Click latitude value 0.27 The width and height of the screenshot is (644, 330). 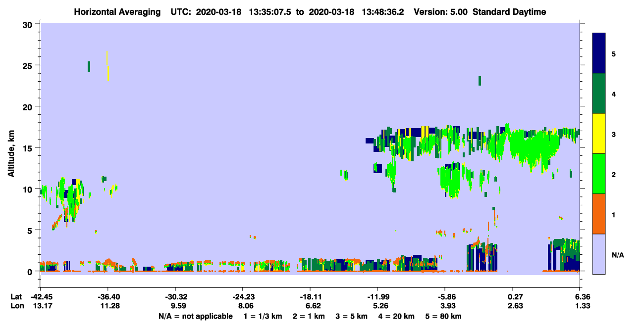tap(515, 297)
